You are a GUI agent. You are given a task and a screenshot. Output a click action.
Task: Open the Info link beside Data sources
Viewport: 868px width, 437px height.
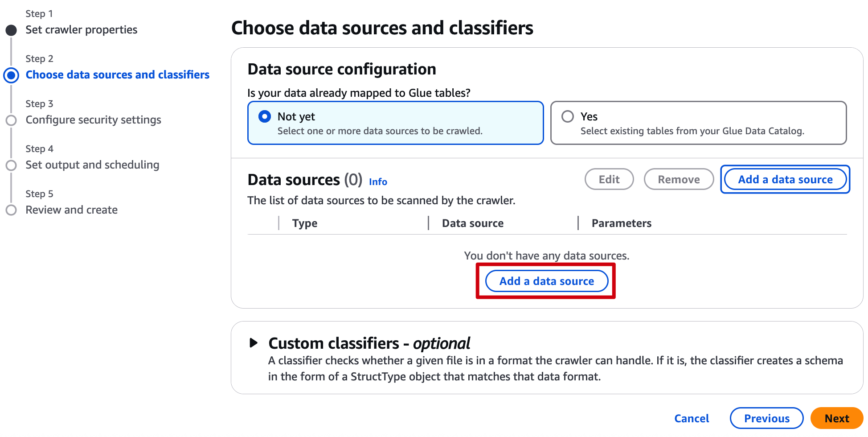(x=378, y=181)
